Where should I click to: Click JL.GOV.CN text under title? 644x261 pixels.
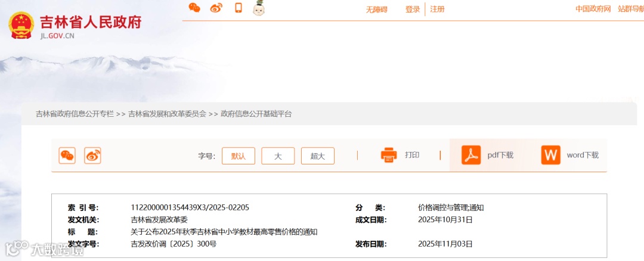click(57, 36)
